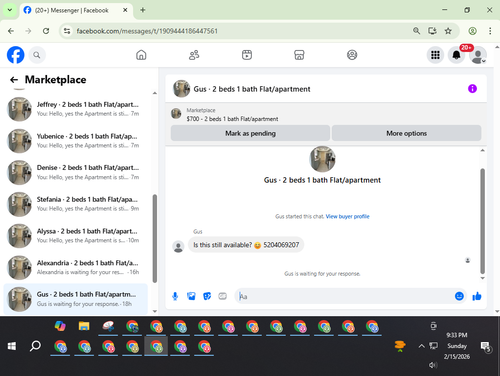Click install app icon in address bar
The width and height of the screenshot is (500, 376).
tap(432, 31)
